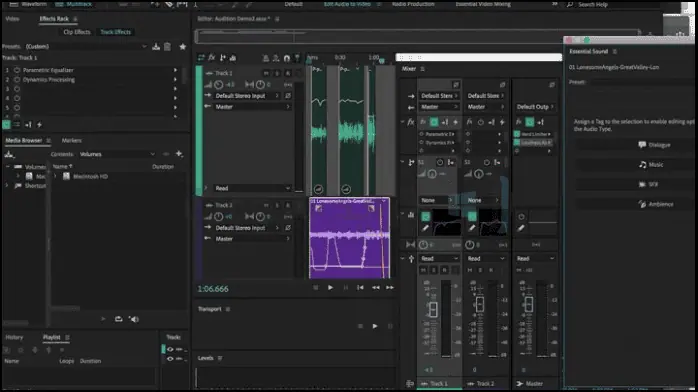Select the purple LonesomeAngels clip on Track 2
The height and width of the screenshot is (392, 698).
tap(349, 238)
